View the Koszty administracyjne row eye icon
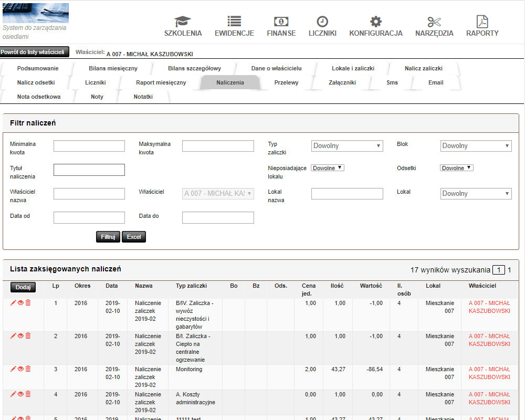Screen dimensions: 525x420 click(20, 394)
